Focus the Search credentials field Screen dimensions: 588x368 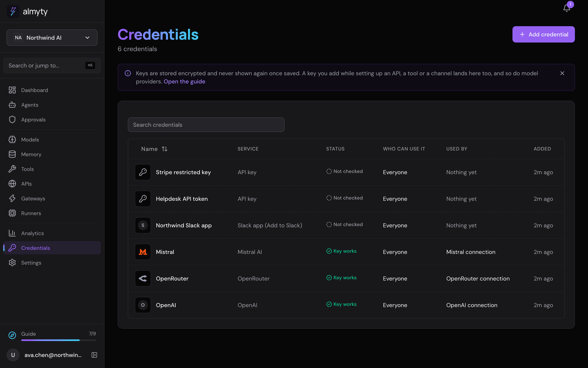click(x=206, y=125)
